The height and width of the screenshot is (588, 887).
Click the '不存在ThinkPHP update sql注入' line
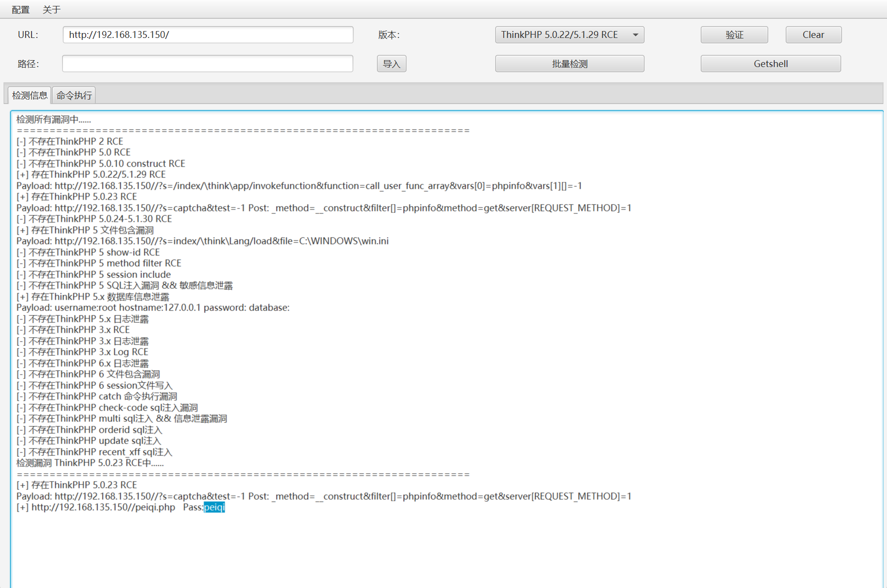(89, 441)
